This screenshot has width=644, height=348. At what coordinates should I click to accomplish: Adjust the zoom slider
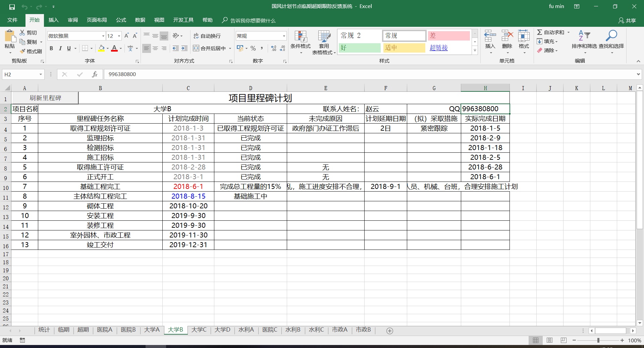point(598,340)
